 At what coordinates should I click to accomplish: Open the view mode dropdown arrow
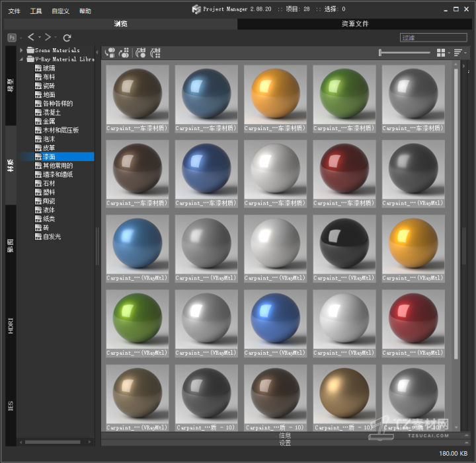449,53
